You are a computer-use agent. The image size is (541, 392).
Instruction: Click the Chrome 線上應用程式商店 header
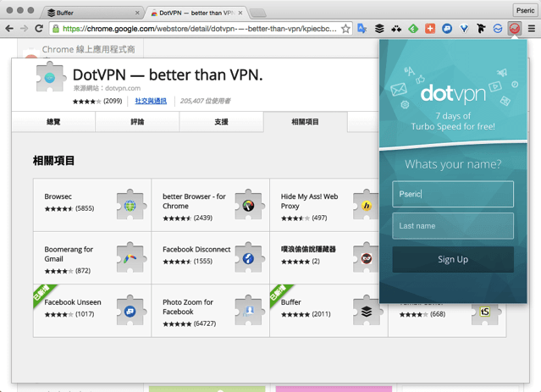pos(88,49)
